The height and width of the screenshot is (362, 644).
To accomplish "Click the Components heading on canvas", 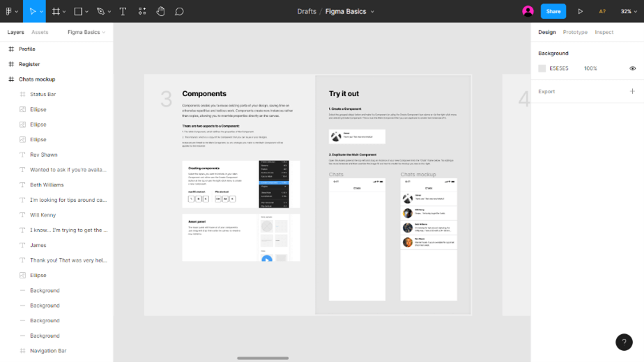I will pos(204,93).
